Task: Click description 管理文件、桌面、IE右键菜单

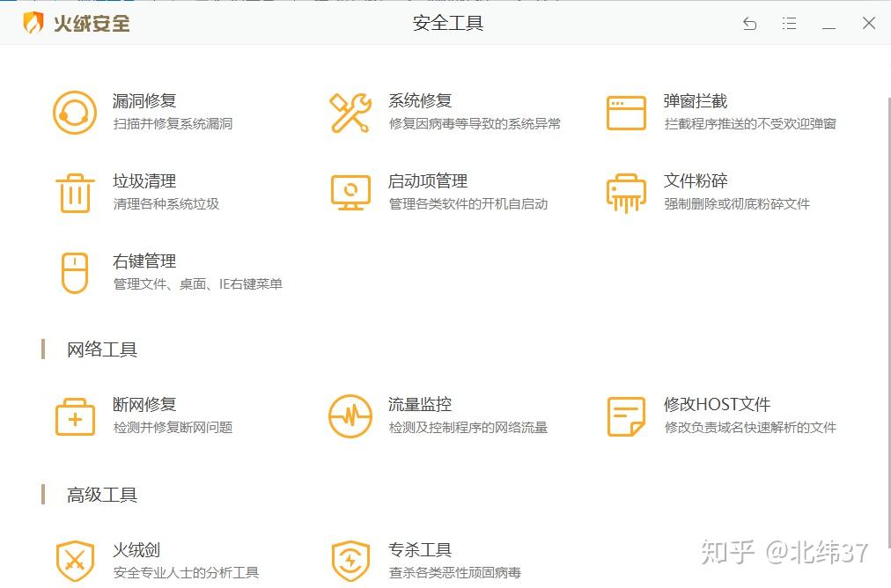Action: pos(198,284)
